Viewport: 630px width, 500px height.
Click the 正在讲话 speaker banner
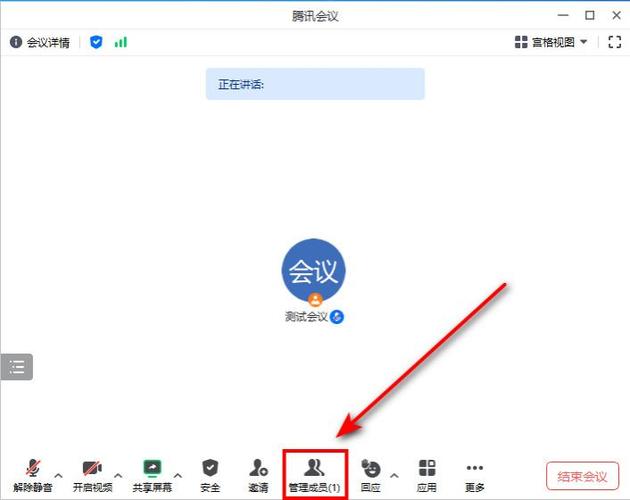(x=315, y=84)
